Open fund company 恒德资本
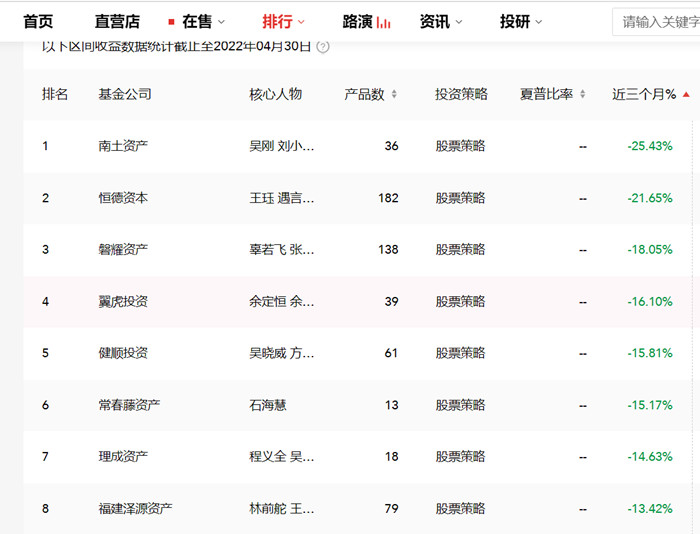The image size is (700, 534). (x=123, y=198)
